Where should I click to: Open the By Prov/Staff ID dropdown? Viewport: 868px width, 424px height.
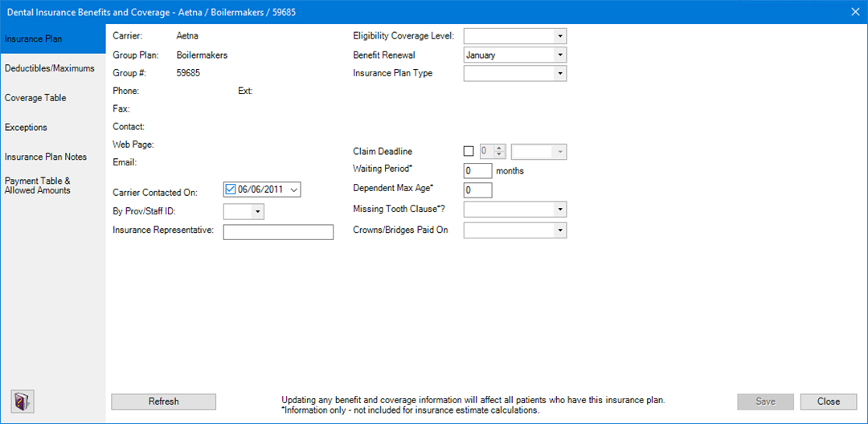click(257, 212)
